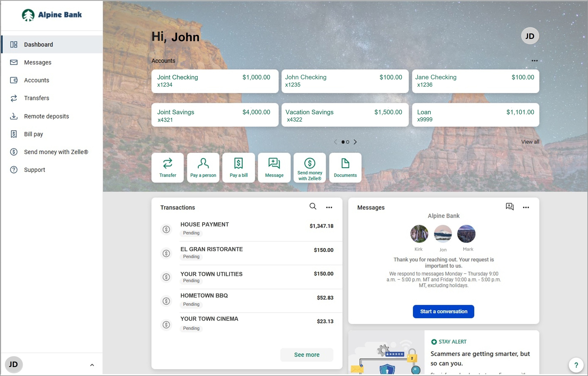588x376 pixels.
Task: Advance the accounts carousel with the right arrow
Action: pyautogui.click(x=355, y=142)
